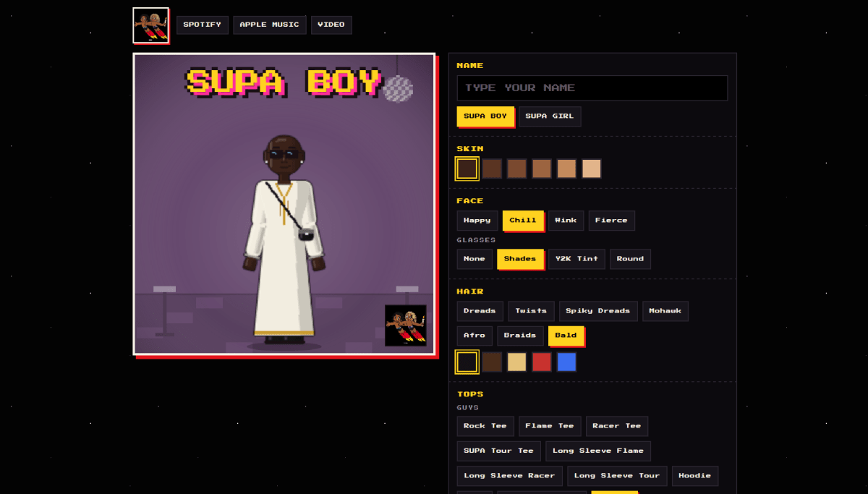Choose the Rock Tee top
The width and height of the screenshot is (868, 494).
485,426
